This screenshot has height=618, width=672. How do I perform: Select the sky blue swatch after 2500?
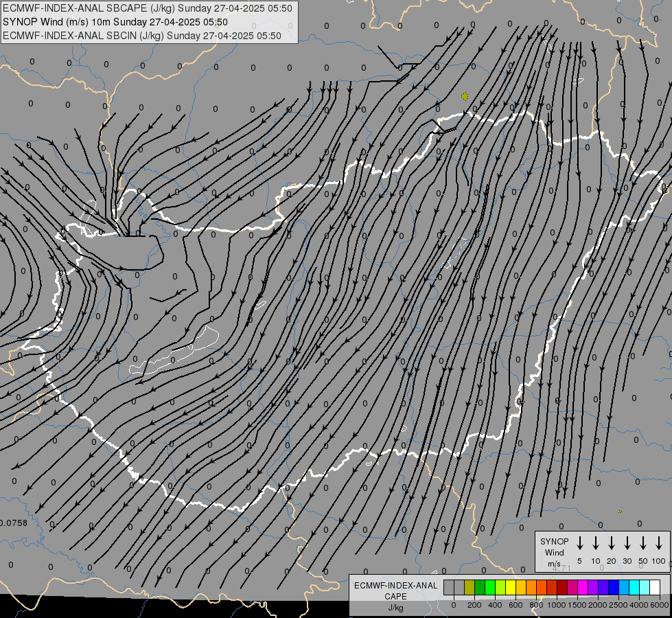click(x=624, y=587)
